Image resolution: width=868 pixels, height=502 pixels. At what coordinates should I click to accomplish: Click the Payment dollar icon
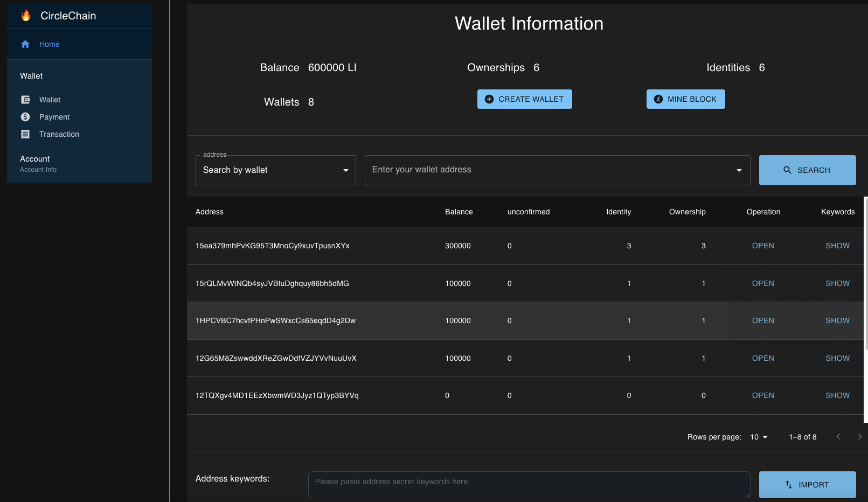pyautogui.click(x=25, y=117)
